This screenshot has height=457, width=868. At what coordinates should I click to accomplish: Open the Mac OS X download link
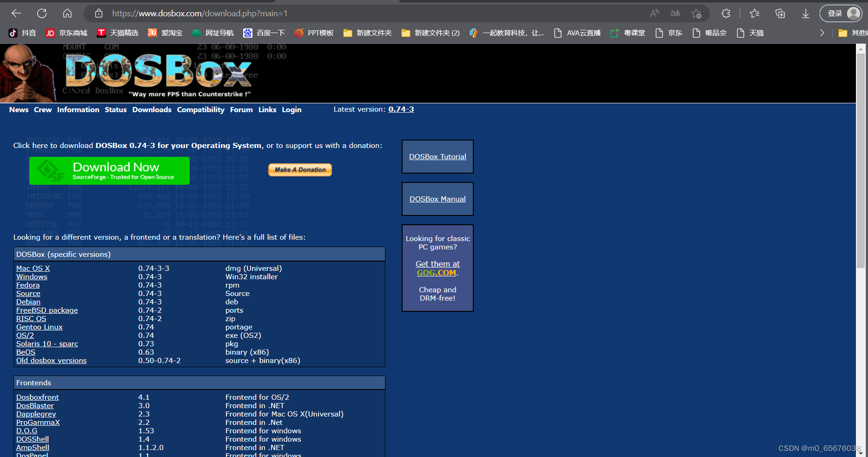coord(33,269)
